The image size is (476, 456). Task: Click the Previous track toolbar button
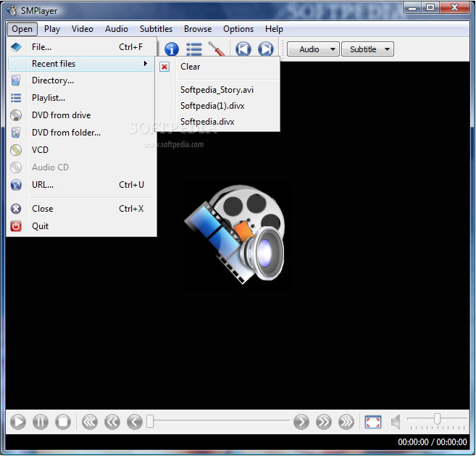click(243, 49)
